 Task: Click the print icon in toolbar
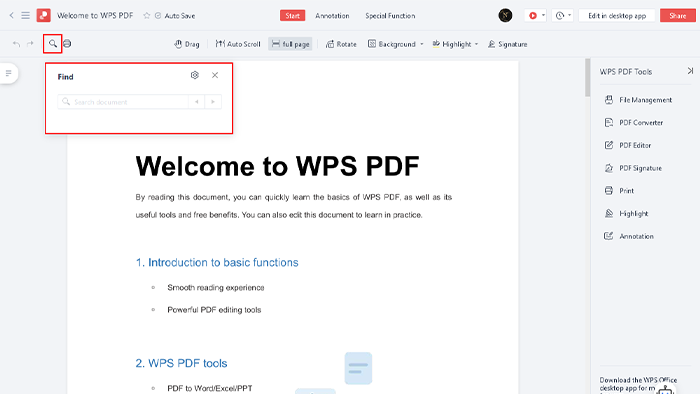67,44
